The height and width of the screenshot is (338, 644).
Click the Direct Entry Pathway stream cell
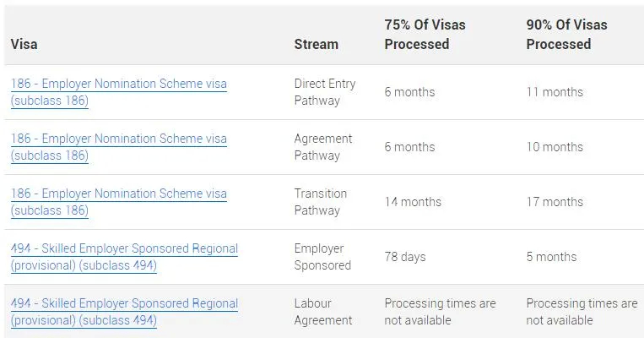coord(325,92)
